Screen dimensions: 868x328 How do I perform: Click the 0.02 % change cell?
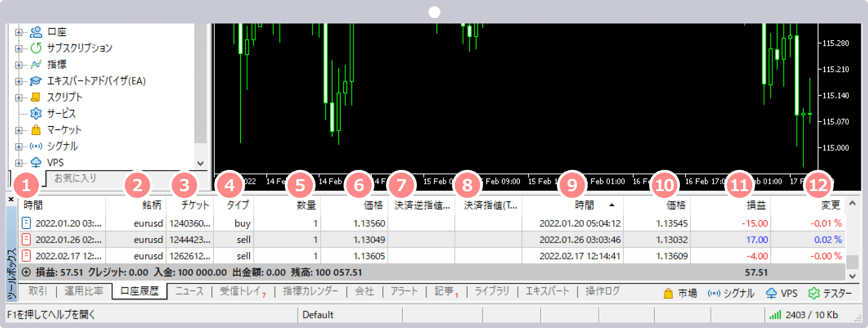pyautogui.click(x=828, y=239)
